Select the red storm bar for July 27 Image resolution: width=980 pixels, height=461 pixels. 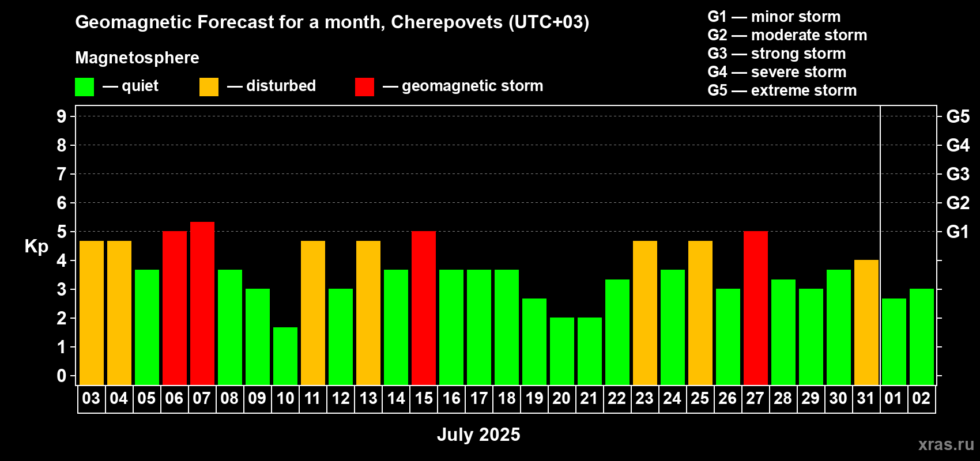(756, 308)
